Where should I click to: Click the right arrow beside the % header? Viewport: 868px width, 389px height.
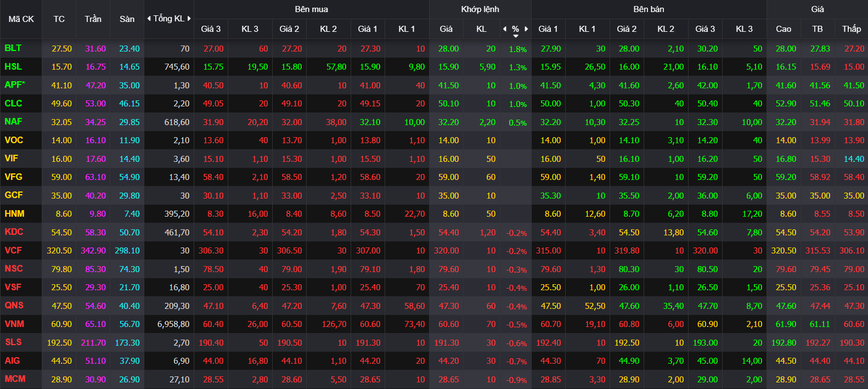[526, 29]
